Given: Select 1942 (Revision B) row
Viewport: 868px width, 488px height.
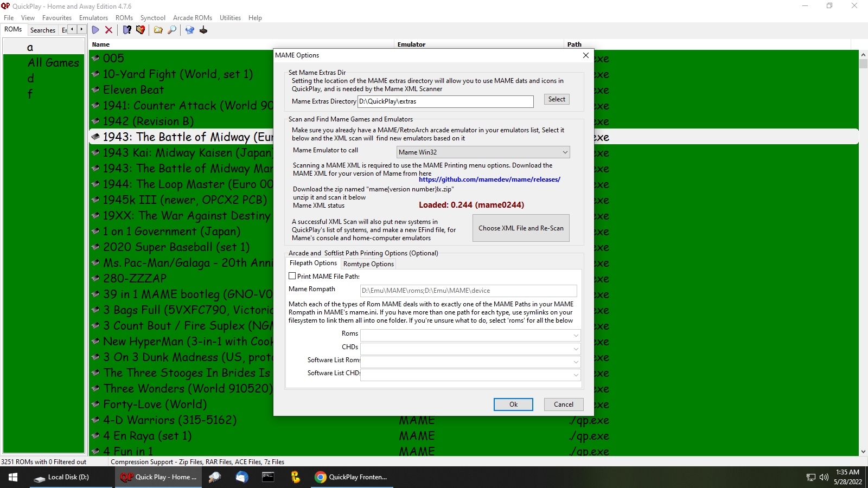Looking at the screenshot, I should click(x=148, y=121).
